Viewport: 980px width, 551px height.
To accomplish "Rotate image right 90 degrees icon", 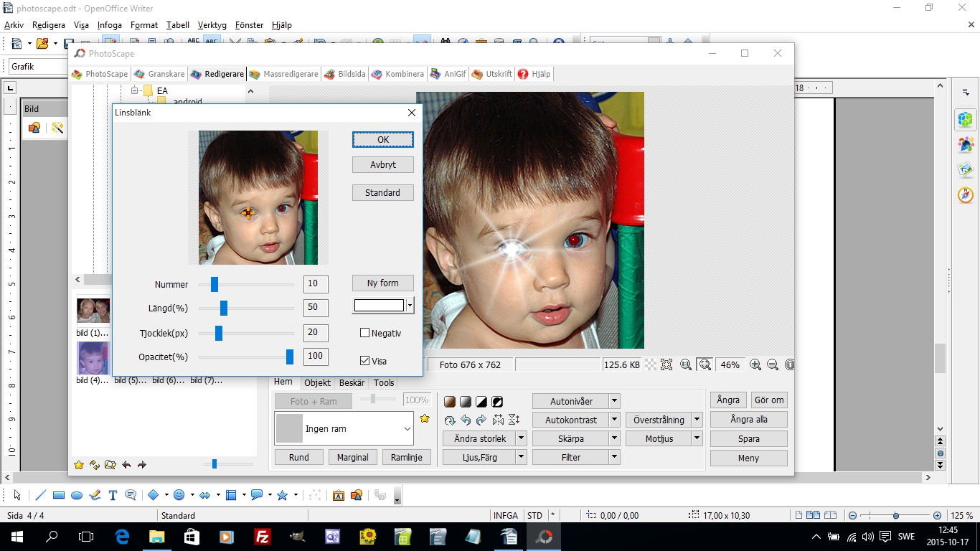I will click(x=481, y=420).
